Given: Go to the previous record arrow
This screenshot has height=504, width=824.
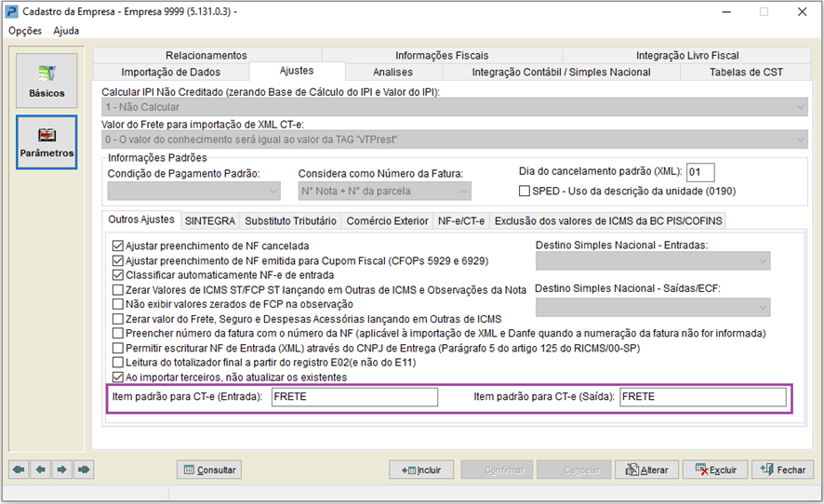Looking at the screenshot, I should pos(41,470).
